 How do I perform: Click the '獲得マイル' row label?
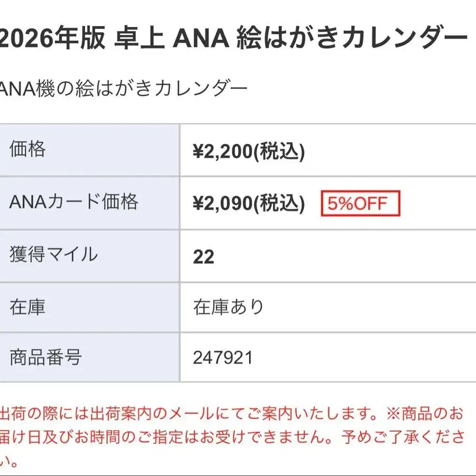[53, 254]
